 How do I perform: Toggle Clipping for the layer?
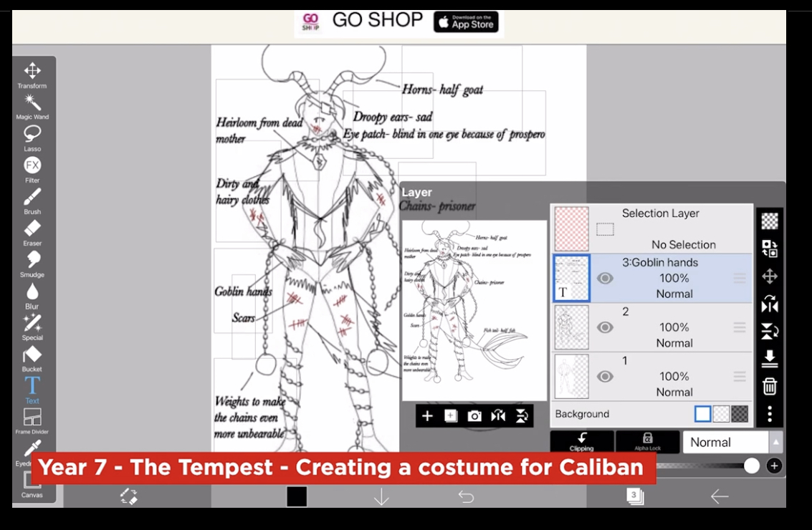coord(581,442)
